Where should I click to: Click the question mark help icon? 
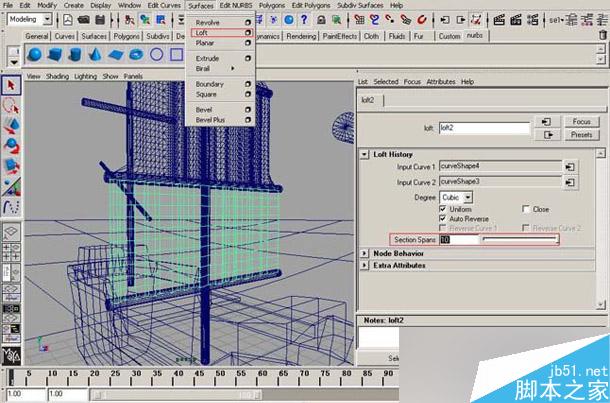(x=305, y=19)
